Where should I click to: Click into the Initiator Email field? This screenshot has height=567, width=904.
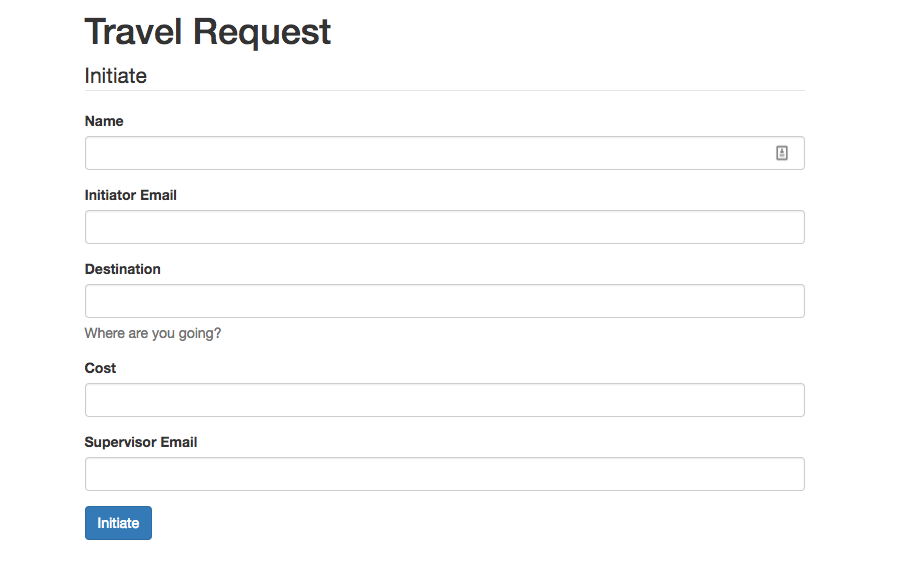(x=444, y=227)
